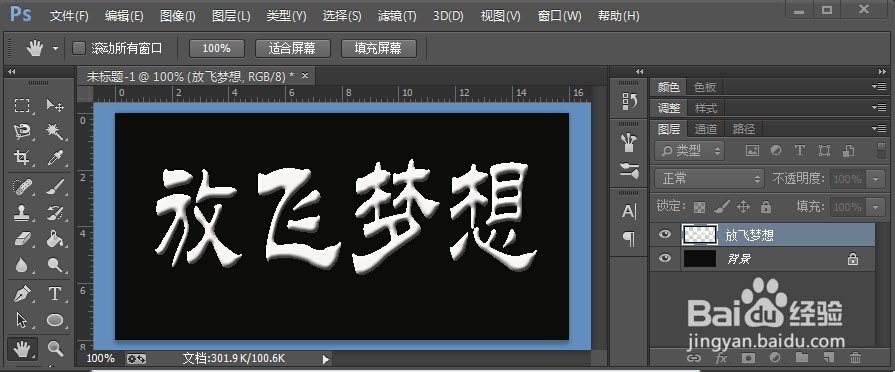Click the link layers icon
This screenshot has width=895, height=372.
(694, 358)
